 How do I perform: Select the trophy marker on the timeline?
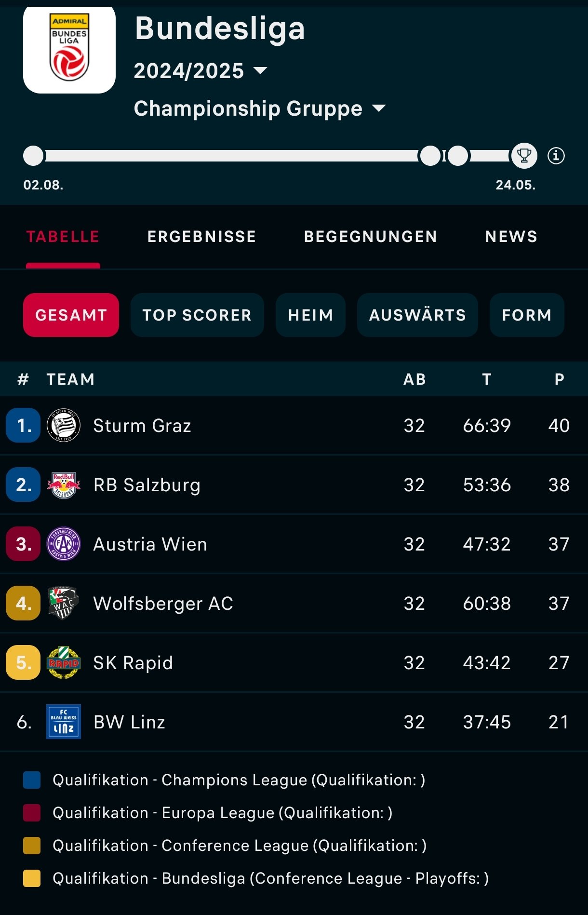click(524, 156)
